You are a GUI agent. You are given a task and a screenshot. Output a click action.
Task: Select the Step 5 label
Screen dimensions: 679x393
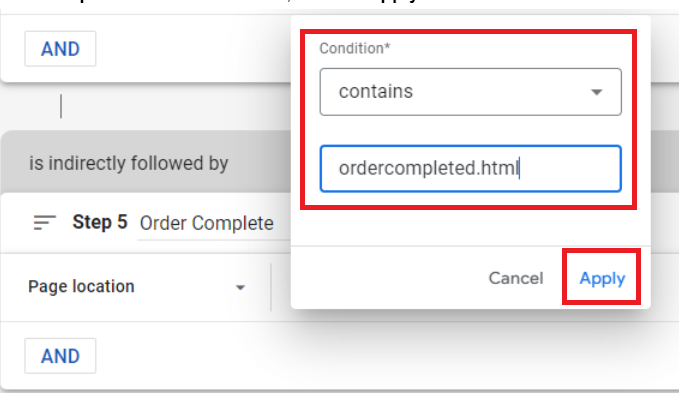pos(100,222)
